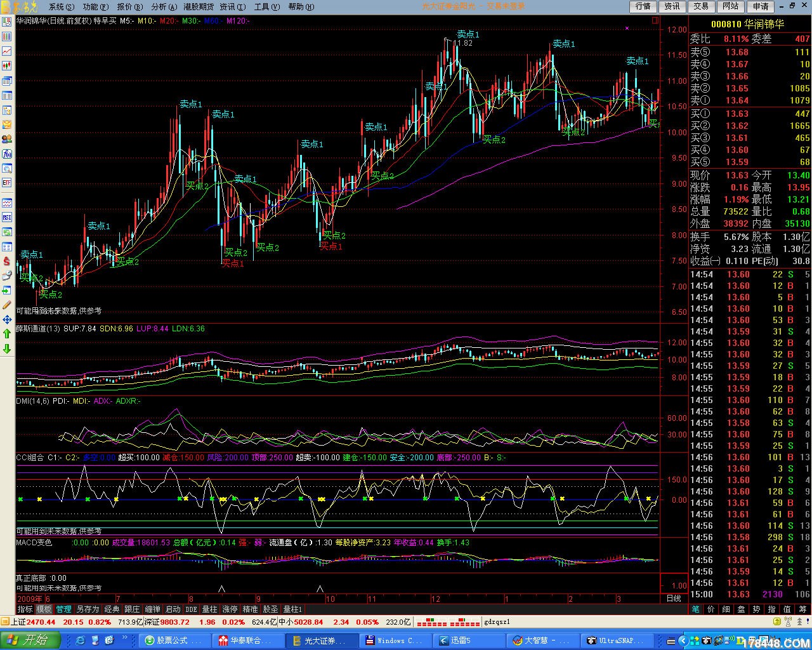Screen dimensions: 812x650
Task: Select the 管理 bottom tab
Action: (63, 609)
